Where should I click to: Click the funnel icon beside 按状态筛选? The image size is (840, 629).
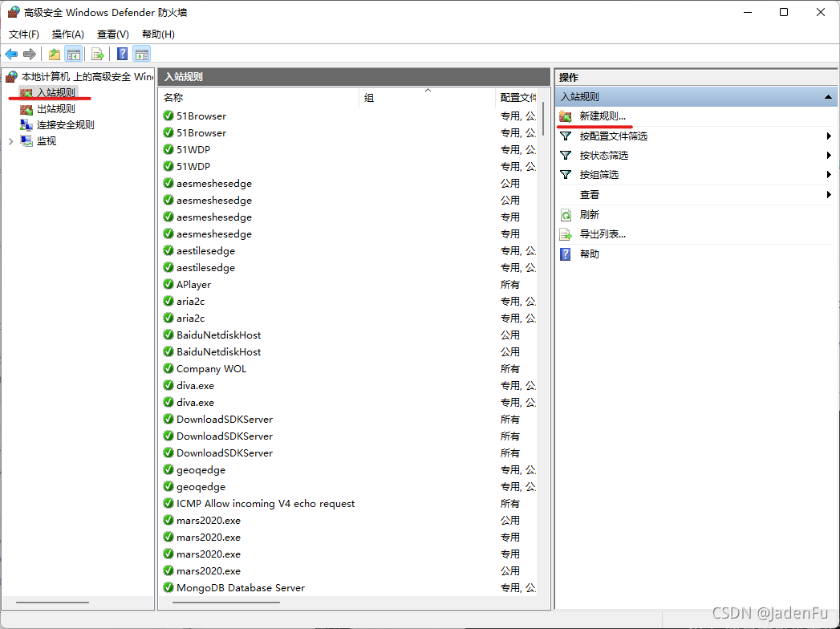(x=566, y=156)
